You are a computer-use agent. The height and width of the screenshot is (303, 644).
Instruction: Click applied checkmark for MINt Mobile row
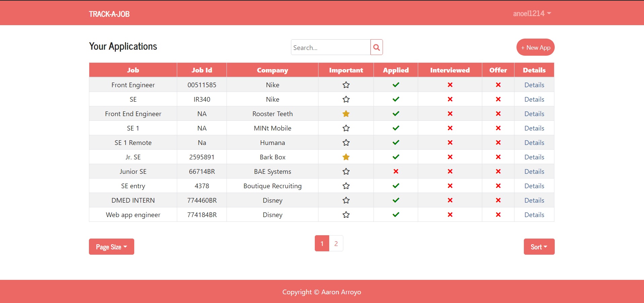(x=396, y=128)
